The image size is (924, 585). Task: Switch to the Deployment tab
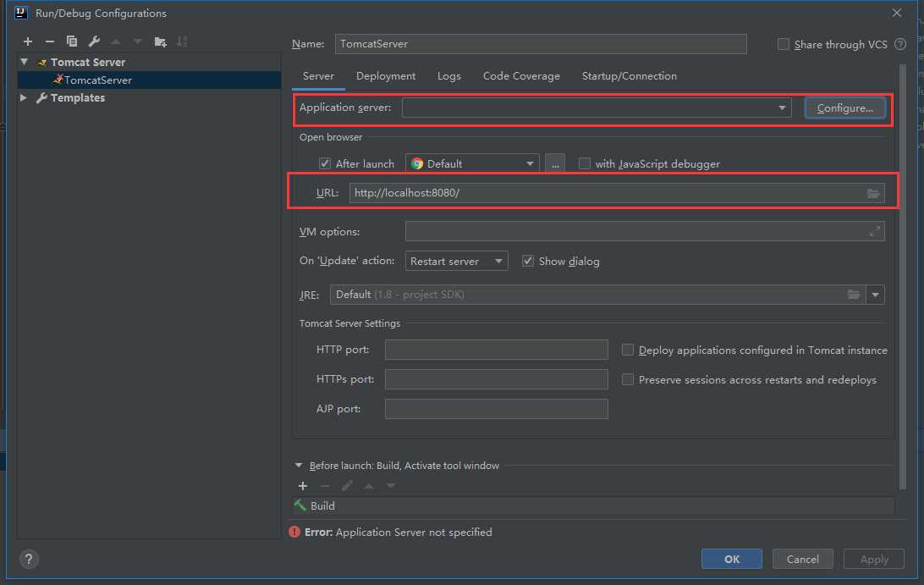tap(386, 76)
